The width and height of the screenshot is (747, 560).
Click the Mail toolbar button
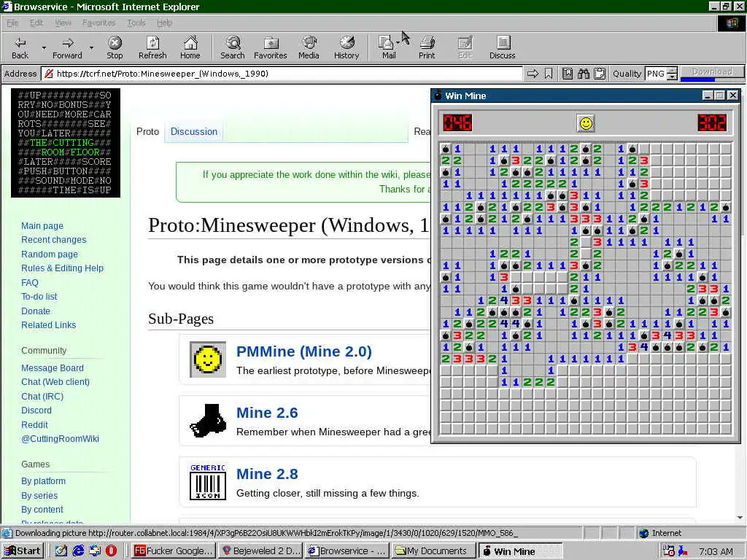[x=388, y=47]
